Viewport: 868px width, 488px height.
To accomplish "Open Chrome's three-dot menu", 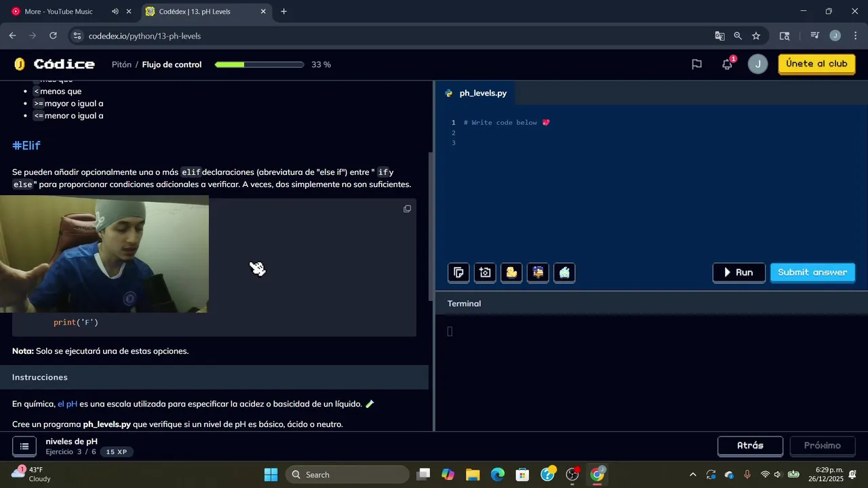I will 854,36.
